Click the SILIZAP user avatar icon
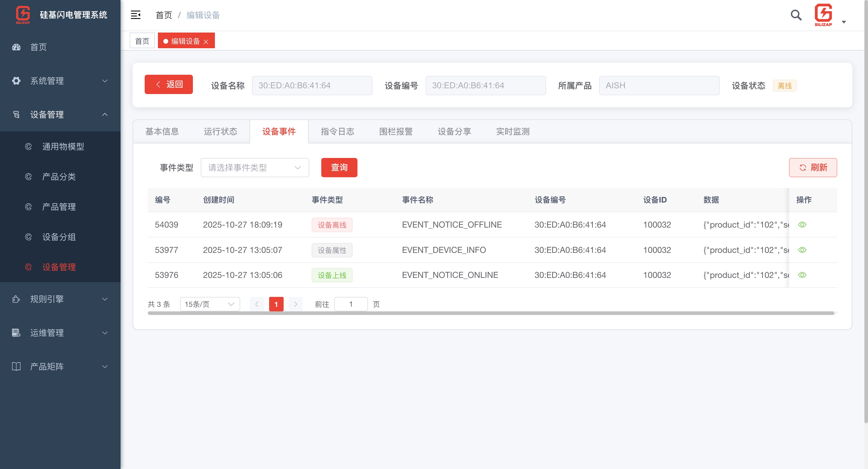Viewport: 868px width, 469px height. point(823,15)
